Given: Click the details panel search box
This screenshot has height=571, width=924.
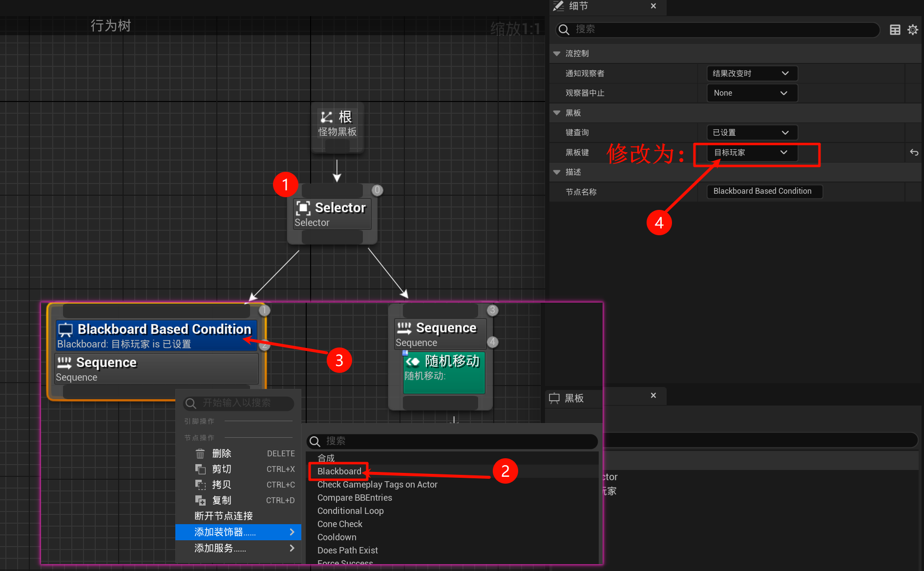Looking at the screenshot, I should 718,30.
